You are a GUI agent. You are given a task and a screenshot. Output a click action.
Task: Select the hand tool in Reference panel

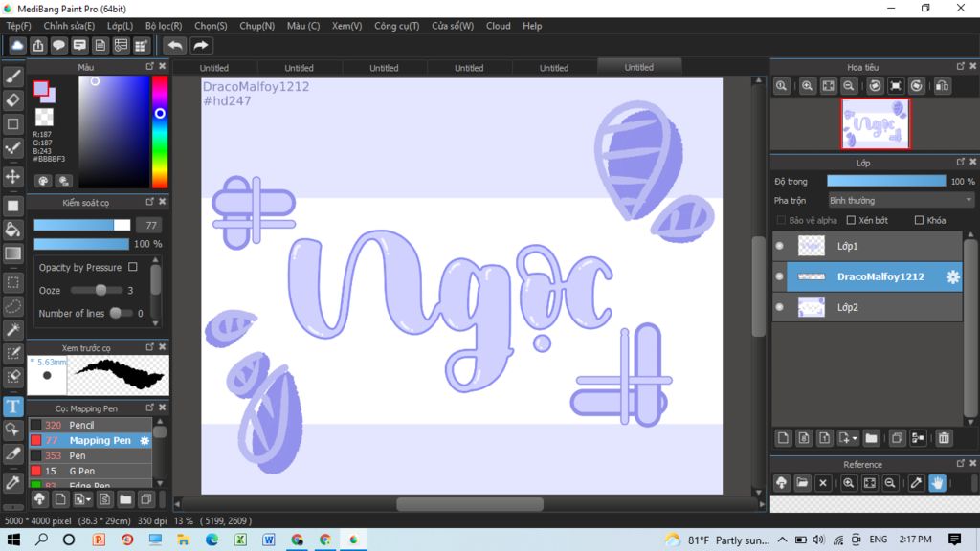click(x=937, y=483)
